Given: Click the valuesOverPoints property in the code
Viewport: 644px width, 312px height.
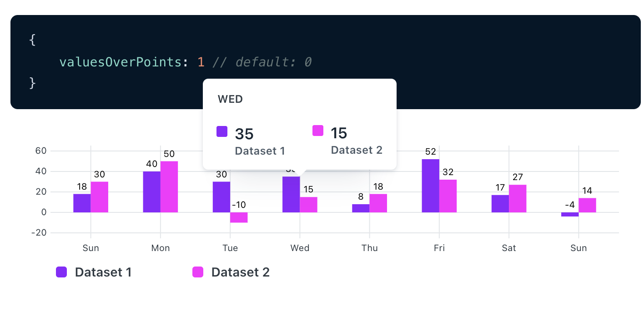Looking at the screenshot, I should pos(121,62).
